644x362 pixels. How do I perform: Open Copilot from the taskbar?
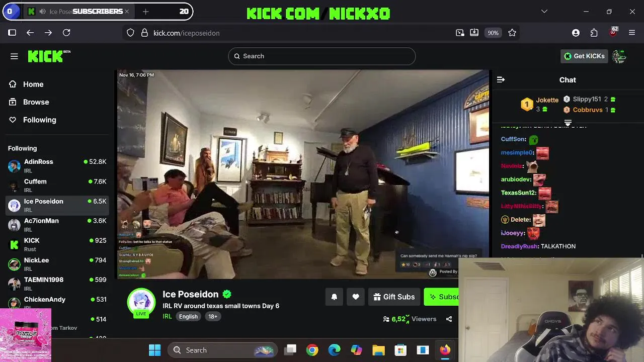tap(356, 350)
